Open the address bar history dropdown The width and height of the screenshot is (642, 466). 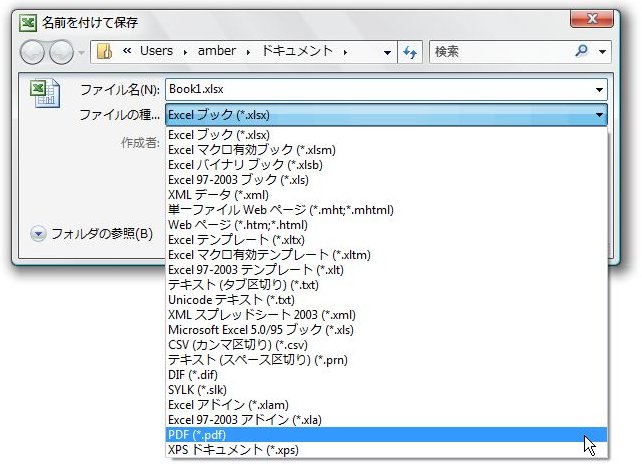click(x=387, y=52)
